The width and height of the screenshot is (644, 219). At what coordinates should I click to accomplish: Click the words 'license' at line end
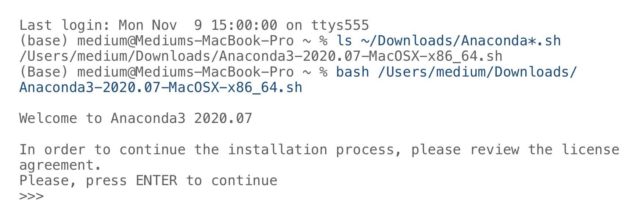[x=590, y=149]
